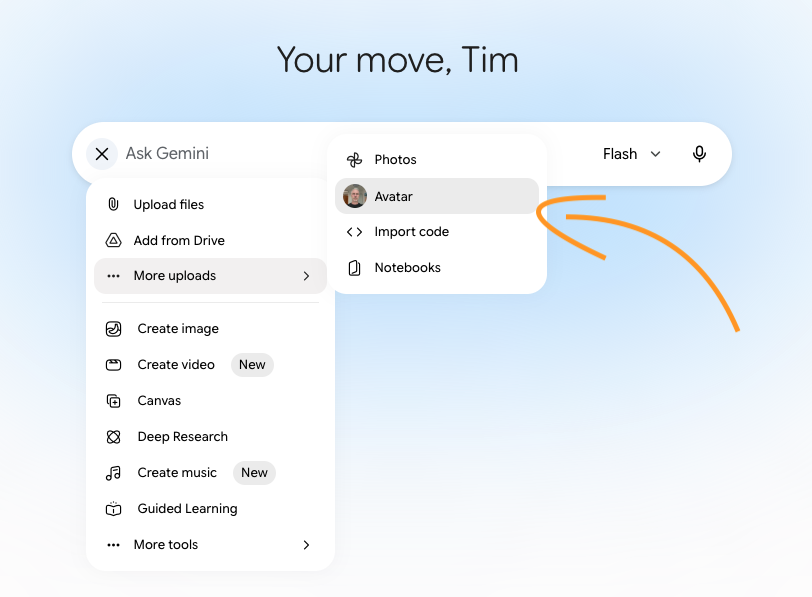Click the Deep Research atom icon
This screenshot has height=597, width=812.
[x=113, y=437]
